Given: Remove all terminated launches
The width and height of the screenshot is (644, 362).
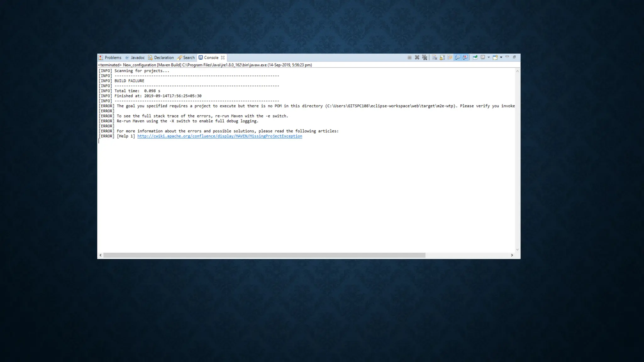Looking at the screenshot, I should 425,58.
